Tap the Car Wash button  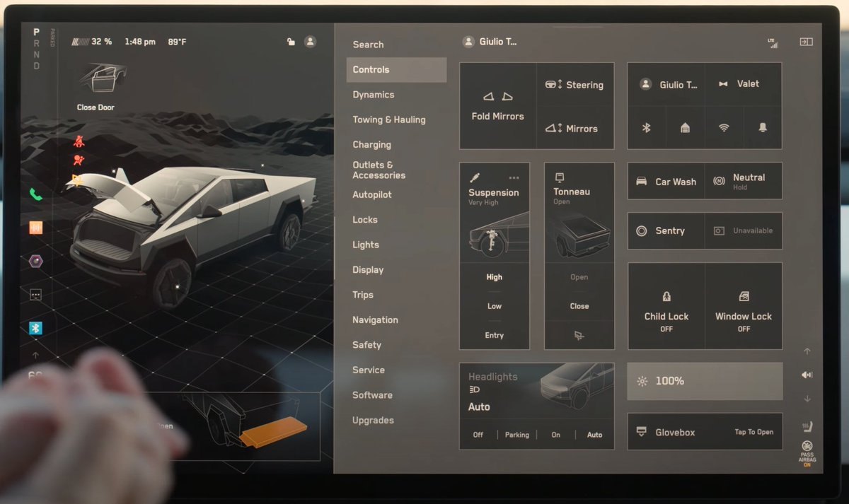[666, 182]
